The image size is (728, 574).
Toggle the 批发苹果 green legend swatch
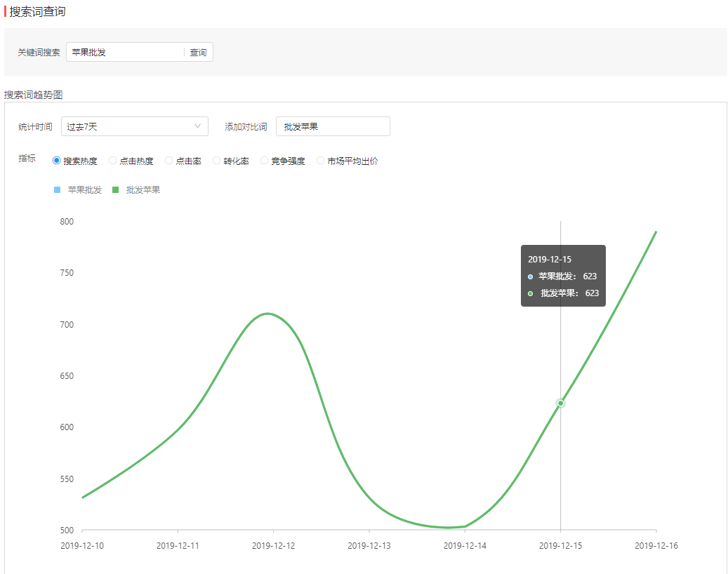(x=116, y=189)
